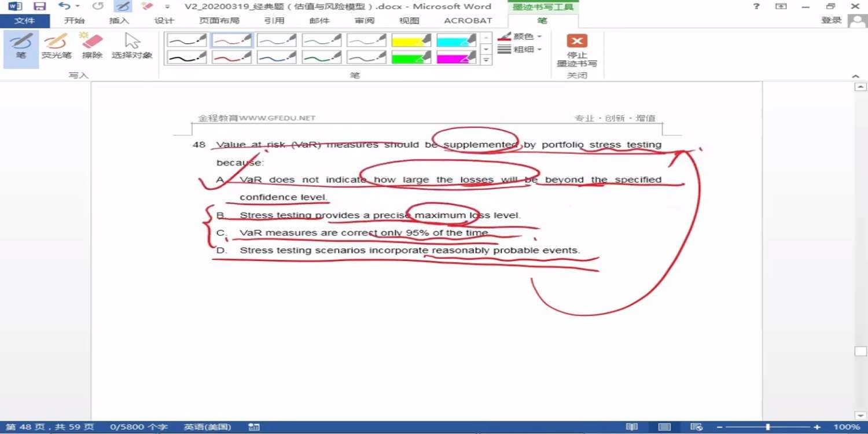Switch to the 视图 View tab
This screenshot has height=434, width=868.
click(x=409, y=21)
